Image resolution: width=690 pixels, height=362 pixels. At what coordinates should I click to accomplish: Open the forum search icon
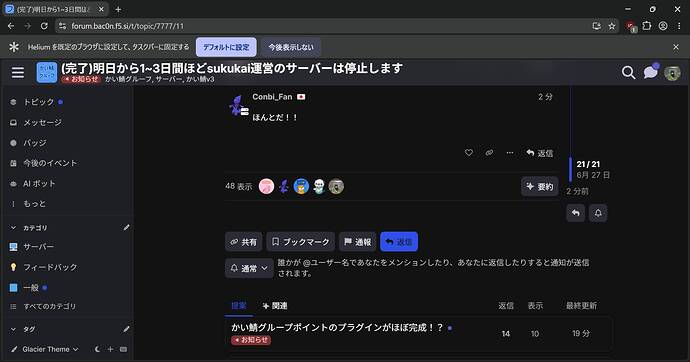pyautogui.click(x=628, y=73)
